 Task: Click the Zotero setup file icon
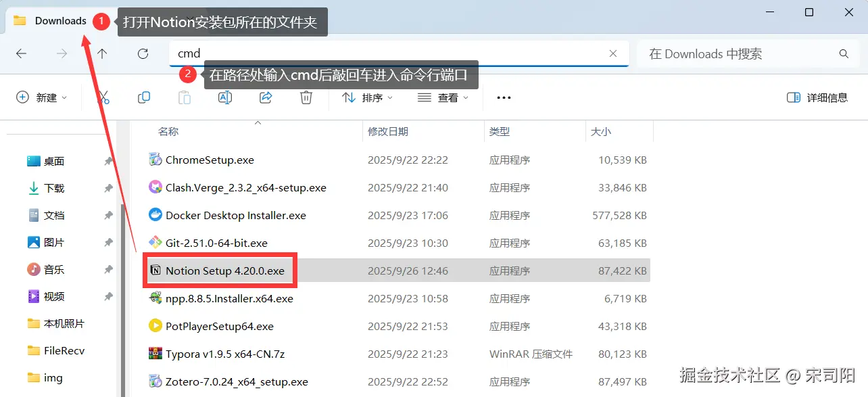[x=155, y=381]
